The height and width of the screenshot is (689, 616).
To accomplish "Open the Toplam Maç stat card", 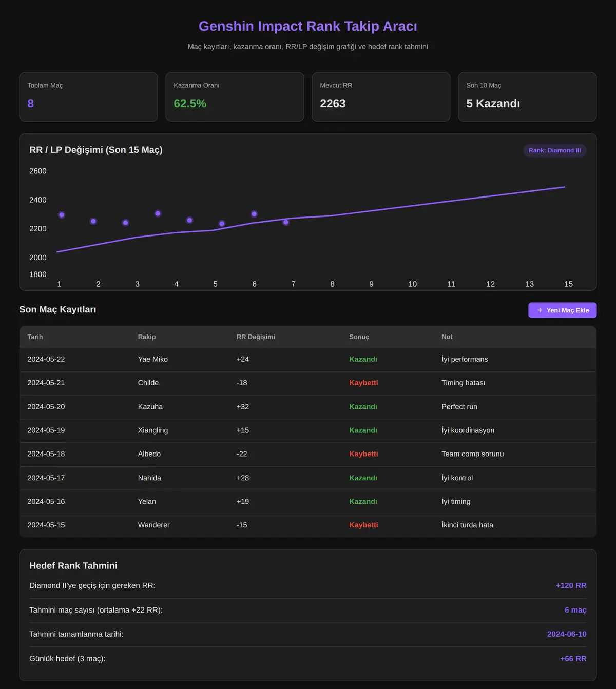I will click(88, 97).
